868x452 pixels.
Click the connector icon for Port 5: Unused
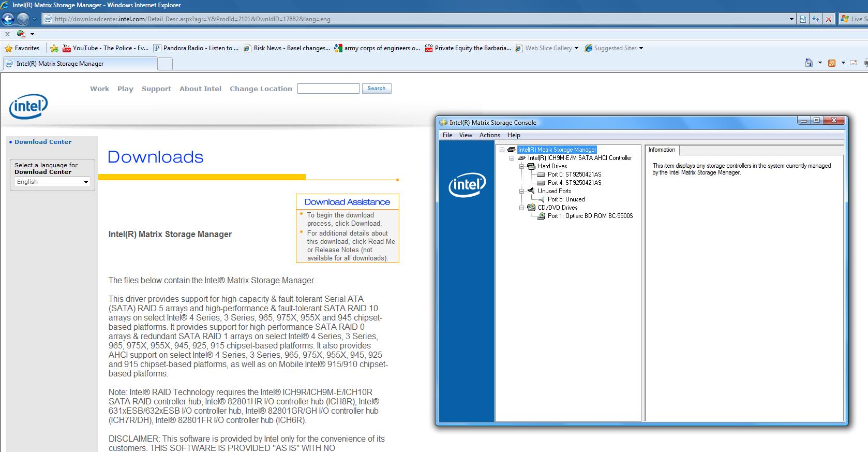pyautogui.click(x=541, y=199)
